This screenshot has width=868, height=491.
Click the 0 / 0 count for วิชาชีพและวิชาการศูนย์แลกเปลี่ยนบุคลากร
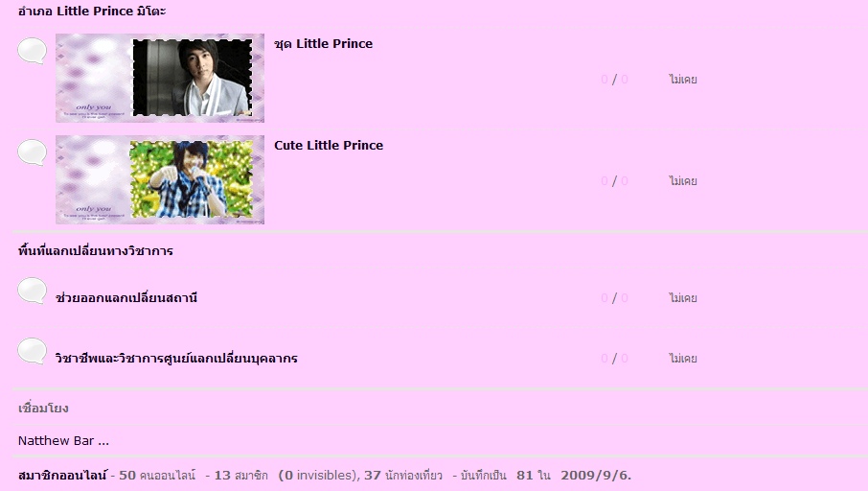[614, 359]
